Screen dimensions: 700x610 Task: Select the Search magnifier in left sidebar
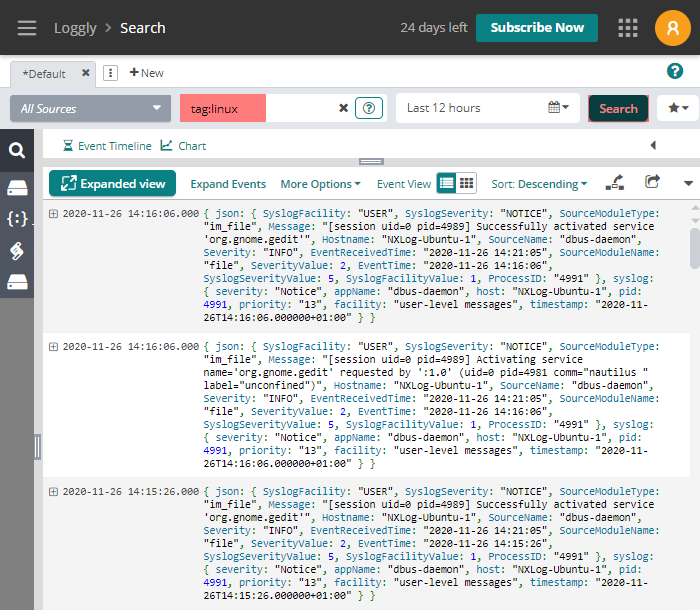[17, 151]
